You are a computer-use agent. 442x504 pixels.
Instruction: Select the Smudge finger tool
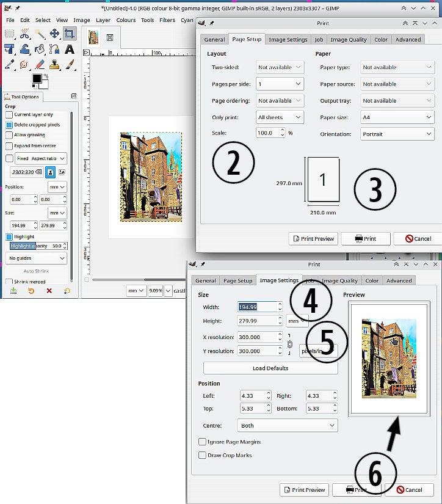tap(25, 65)
